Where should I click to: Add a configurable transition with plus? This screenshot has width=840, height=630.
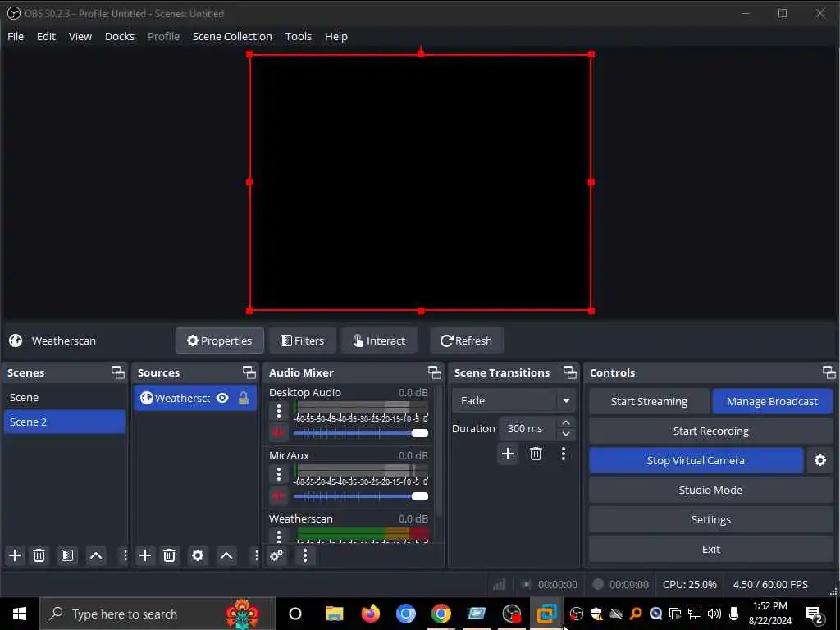(508, 454)
